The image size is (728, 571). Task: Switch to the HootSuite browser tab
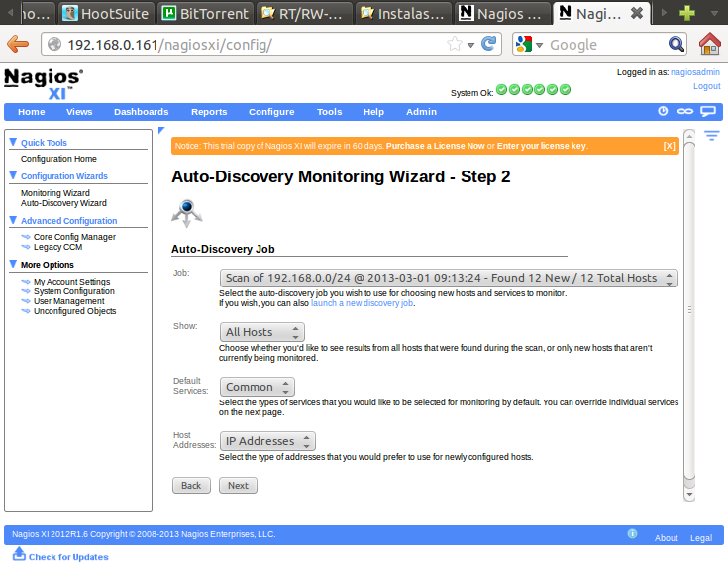click(105, 13)
